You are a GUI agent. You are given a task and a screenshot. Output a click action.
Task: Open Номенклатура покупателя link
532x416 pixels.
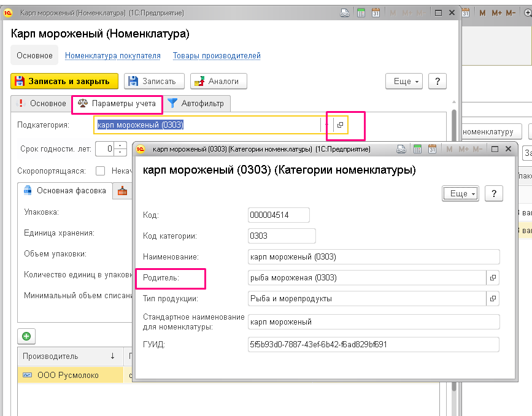pos(113,56)
